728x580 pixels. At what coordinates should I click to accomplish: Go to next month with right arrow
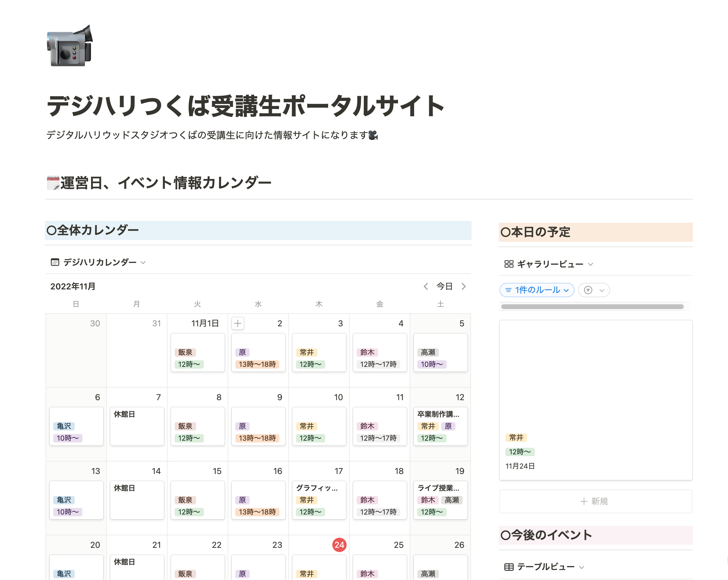pos(464,286)
